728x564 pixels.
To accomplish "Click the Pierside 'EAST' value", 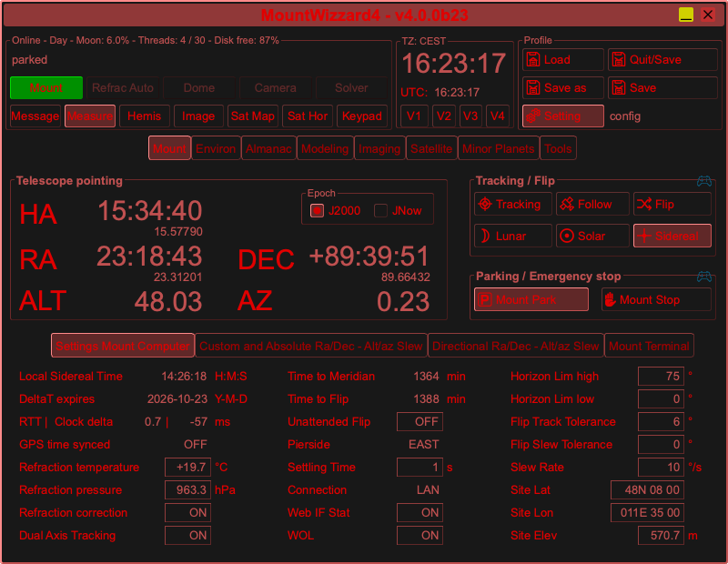I will pos(423,444).
